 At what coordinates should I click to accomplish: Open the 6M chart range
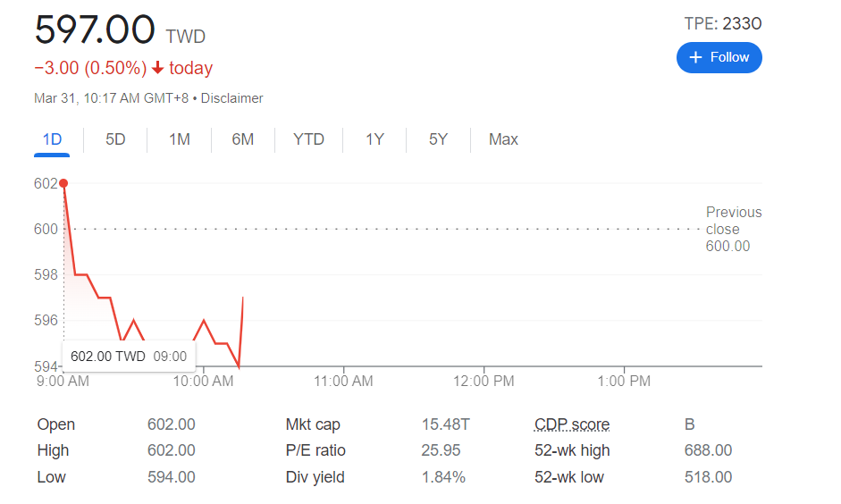tap(242, 139)
